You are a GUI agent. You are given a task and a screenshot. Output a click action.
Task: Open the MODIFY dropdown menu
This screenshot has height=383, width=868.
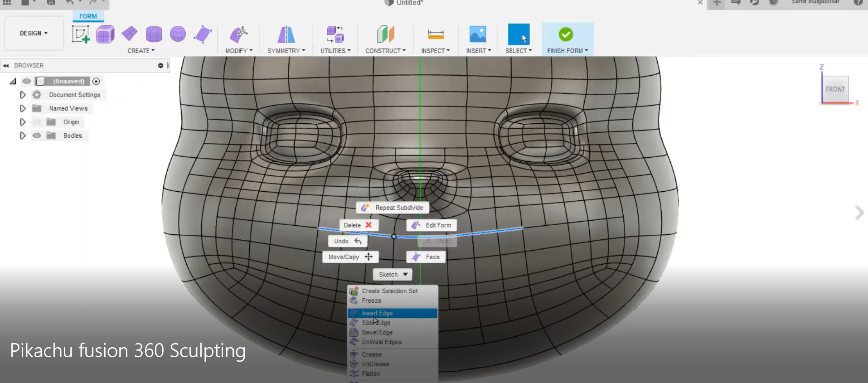239,51
